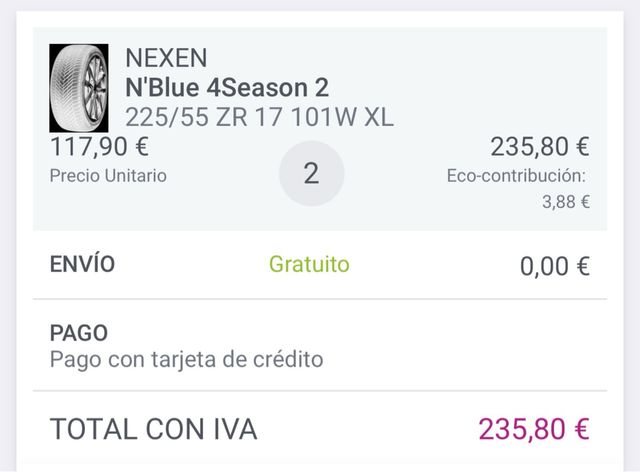This screenshot has width=640, height=472.
Task: Click the 0,00 € shipping cost
Action: click(x=554, y=266)
